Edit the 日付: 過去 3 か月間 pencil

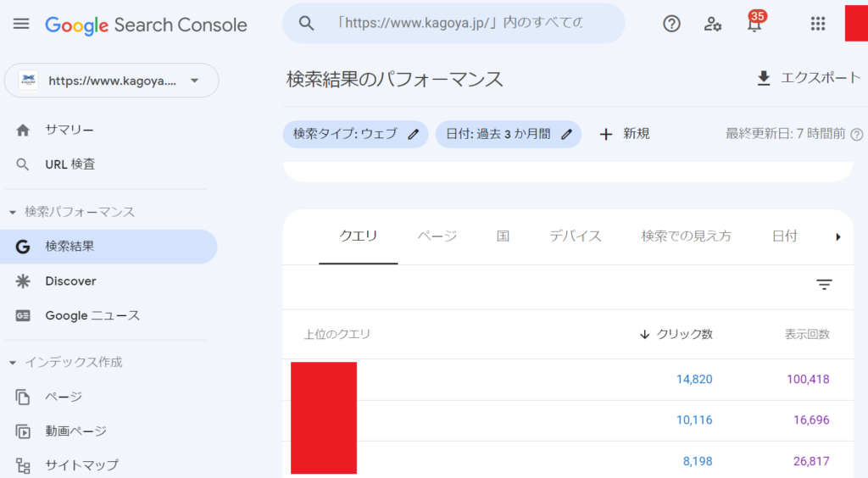click(566, 134)
